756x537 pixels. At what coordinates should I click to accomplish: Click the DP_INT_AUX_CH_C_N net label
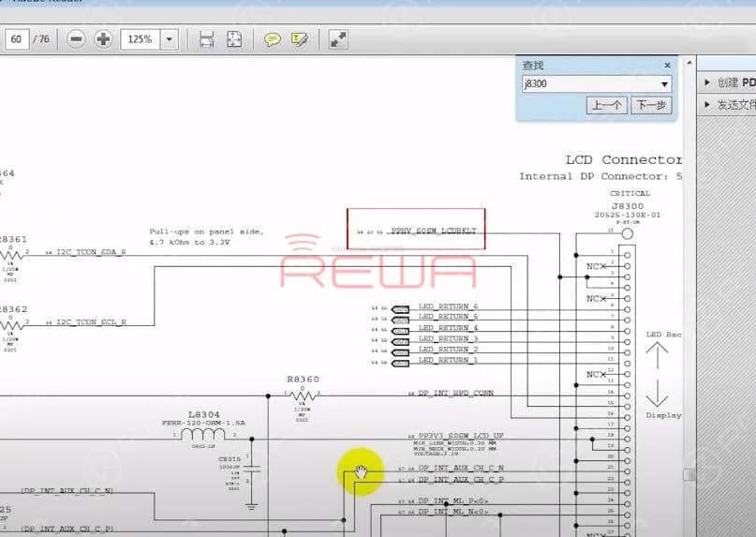[x=461, y=468]
